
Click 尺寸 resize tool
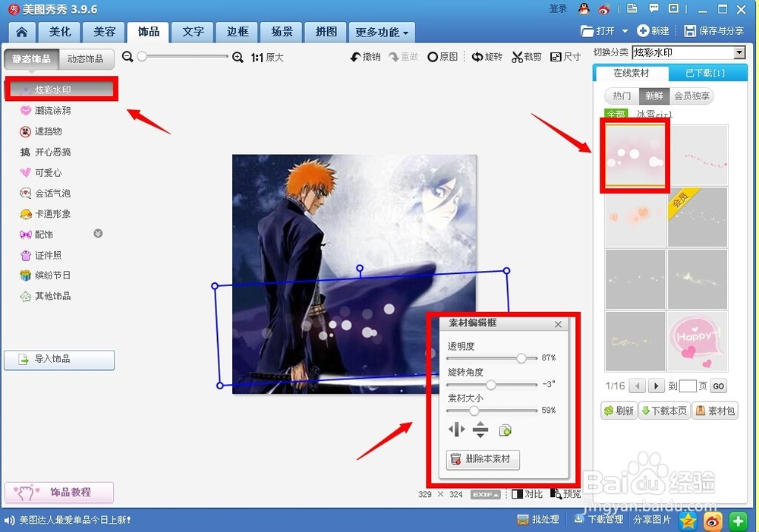tap(565, 57)
